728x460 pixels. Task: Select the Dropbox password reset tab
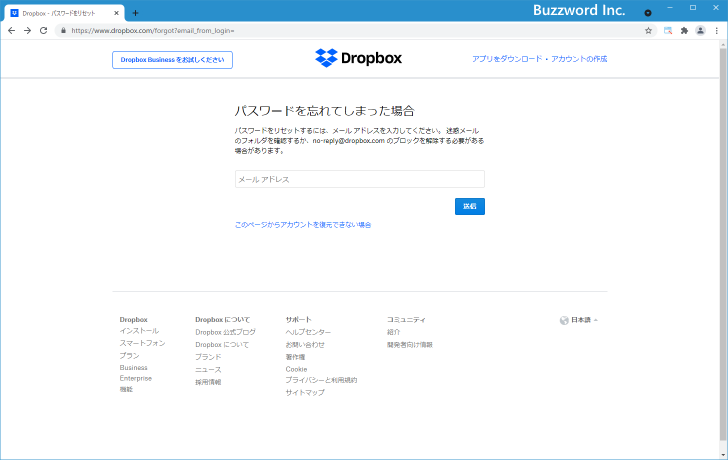pyautogui.click(x=64, y=13)
